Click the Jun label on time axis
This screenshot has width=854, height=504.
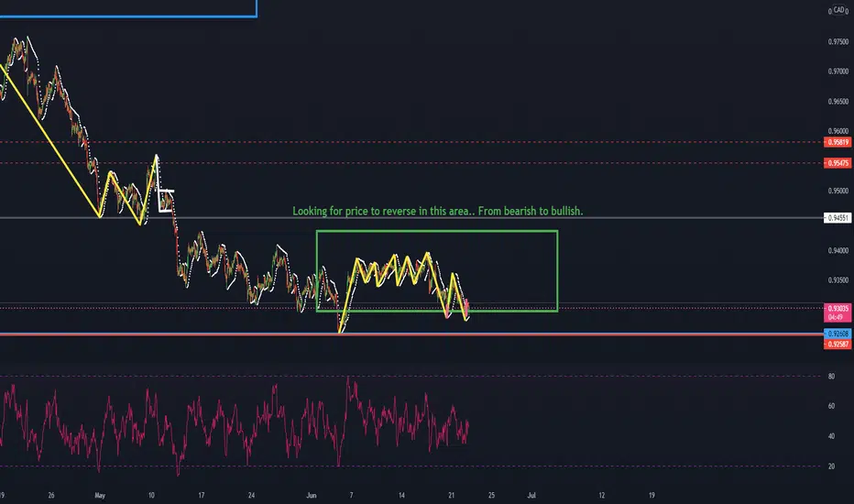tap(311, 495)
